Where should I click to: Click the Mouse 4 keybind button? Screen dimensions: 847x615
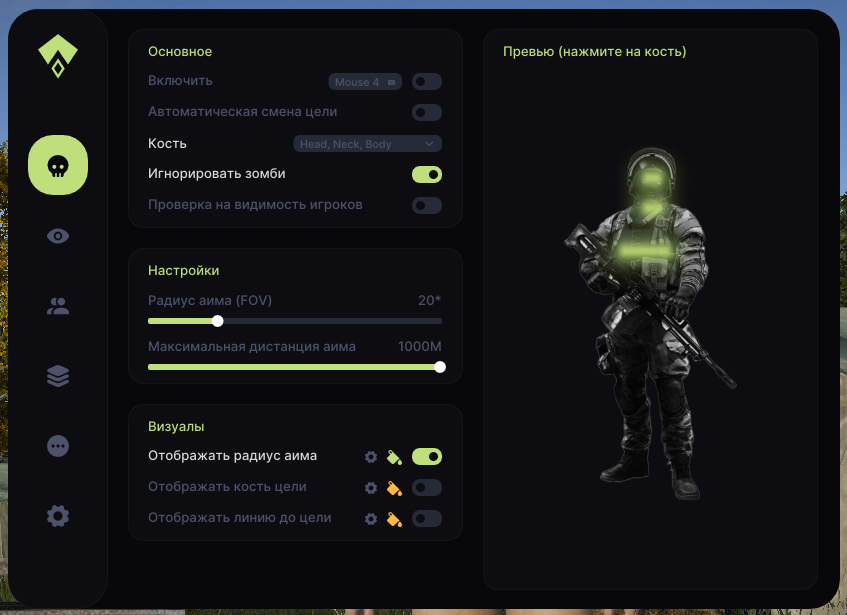(364, 82)
